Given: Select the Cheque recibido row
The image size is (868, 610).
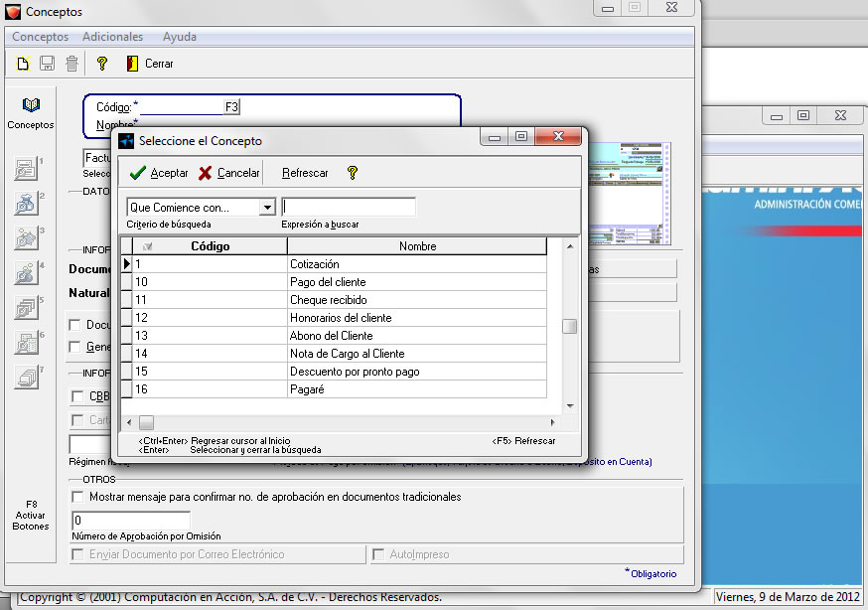Looking at the screenshot, I should click(x=329, y=300).
